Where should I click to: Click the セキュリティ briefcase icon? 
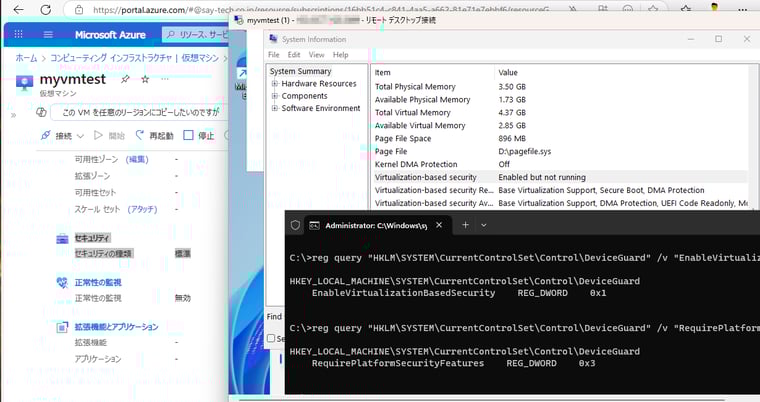coord(63,239)
